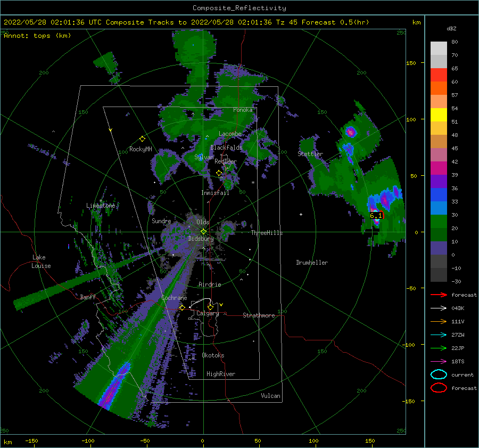The width and height of the screenshot is (479, 448).
Task: Click the cyan 27ZW arrow icon
Action: [x=439, y=335]
